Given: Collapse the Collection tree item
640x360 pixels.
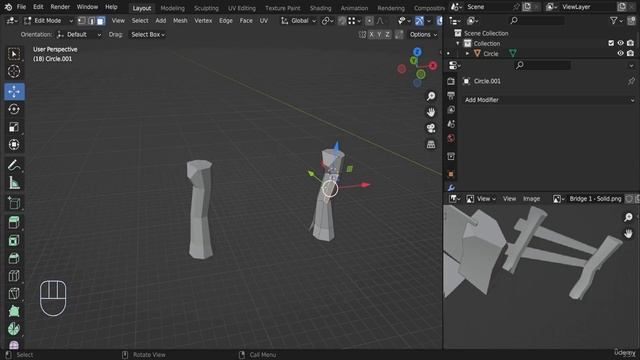Looking at the screenshot, I should 458,43.
